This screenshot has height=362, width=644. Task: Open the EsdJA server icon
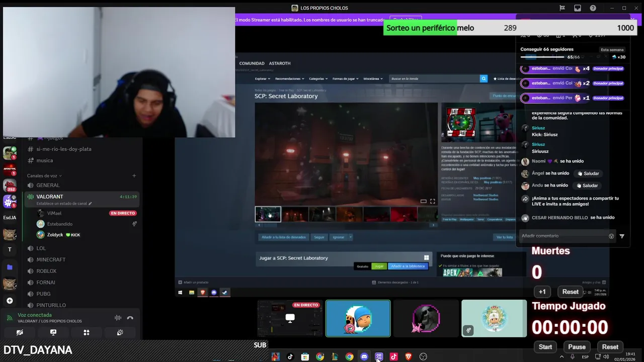[x=10, y=218]
